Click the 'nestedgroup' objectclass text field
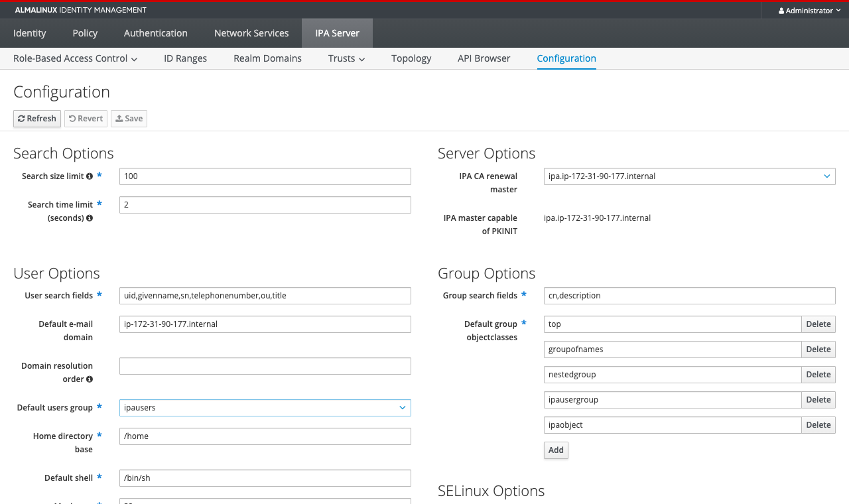Image resolution: width=849 pixels, height=504 pixels. click(673, 375)
